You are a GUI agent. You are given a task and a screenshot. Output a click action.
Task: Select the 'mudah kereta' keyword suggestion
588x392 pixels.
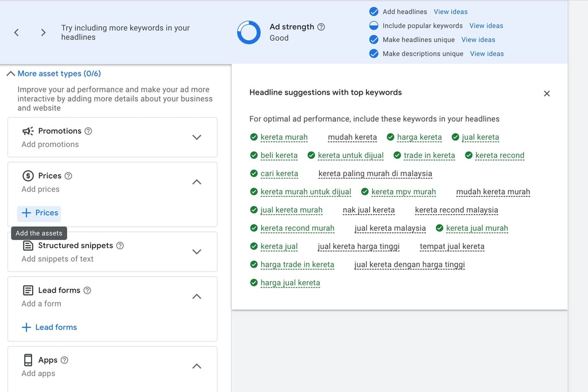[352, 137]
